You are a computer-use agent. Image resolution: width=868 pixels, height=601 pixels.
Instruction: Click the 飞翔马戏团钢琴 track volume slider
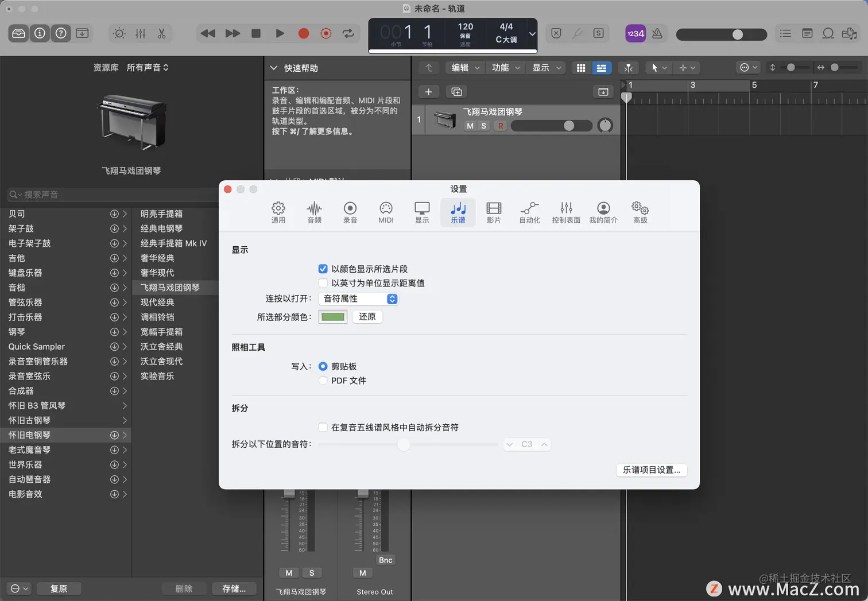(x=551, y=126)
